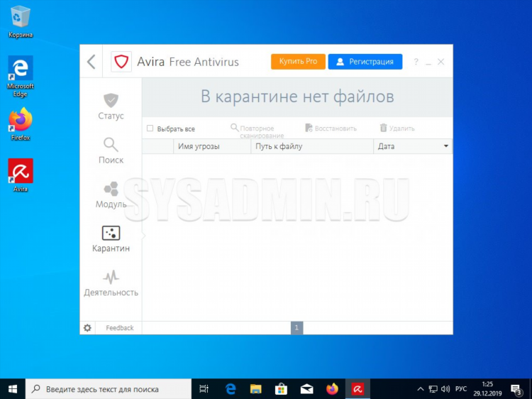Select the Firefox desktop shortcut
Image resolution: width=532 pixels, height=399 pixels.
[x=21, y=124]
